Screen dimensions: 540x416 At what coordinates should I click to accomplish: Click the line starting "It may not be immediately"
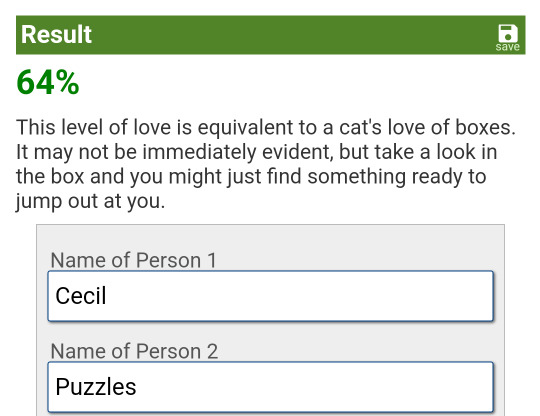[257, 152]
